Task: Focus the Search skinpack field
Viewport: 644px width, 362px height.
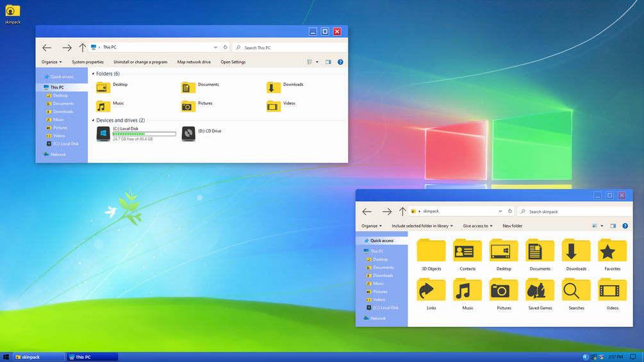Action: [x=575, y=211]
